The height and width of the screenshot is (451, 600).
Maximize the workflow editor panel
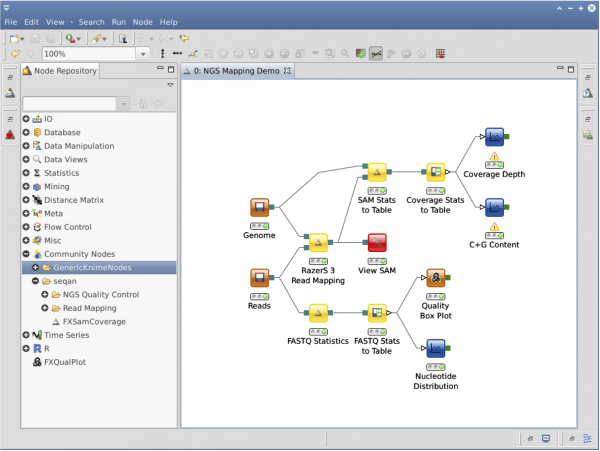(x=571, y=69)
